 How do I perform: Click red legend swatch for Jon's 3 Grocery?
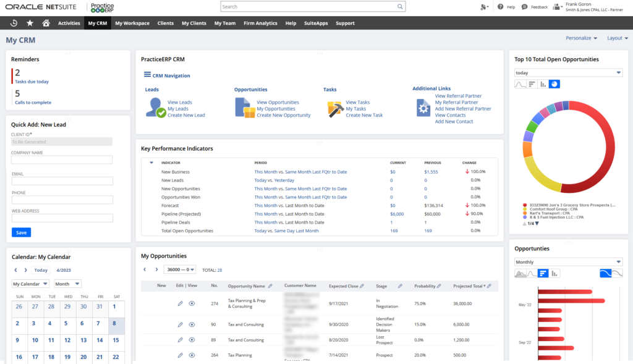point(525,205)
